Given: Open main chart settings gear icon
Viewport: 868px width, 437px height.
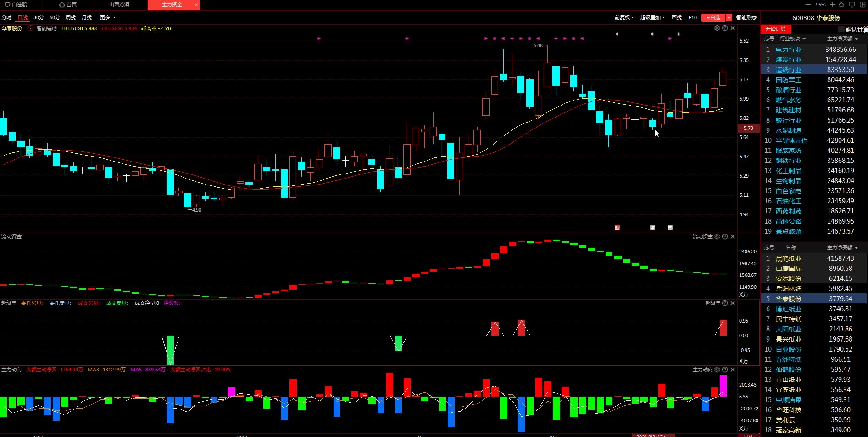Looking at the screenshot, I should tap(717, 28).
